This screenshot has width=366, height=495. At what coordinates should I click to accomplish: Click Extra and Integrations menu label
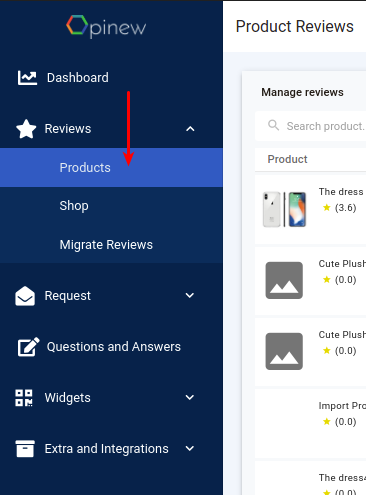pos(107,449)
